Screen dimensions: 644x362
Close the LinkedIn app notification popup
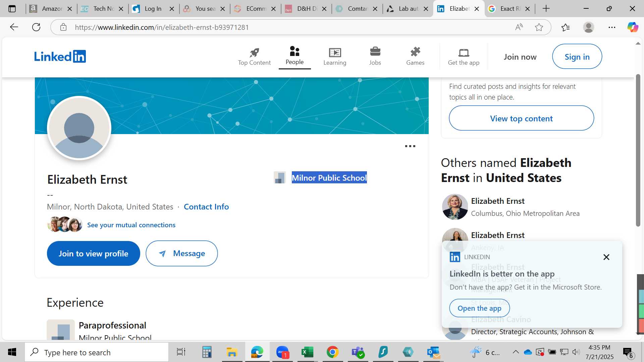tap(606, 257)
